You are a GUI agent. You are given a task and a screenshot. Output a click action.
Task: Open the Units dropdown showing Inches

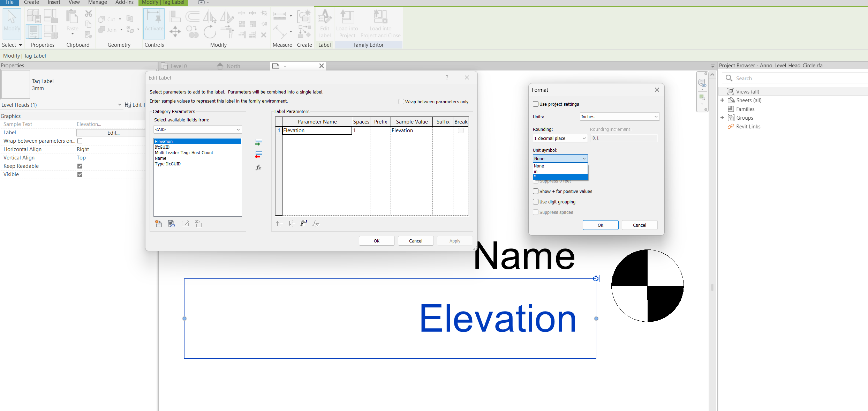point(619,117)
